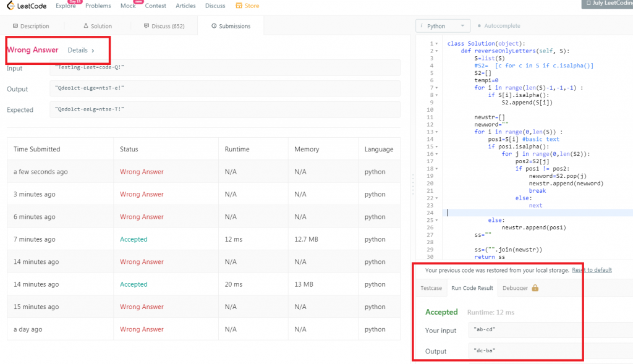Click line 30 return ss in editor
The image size is (633, 364).
490,257
